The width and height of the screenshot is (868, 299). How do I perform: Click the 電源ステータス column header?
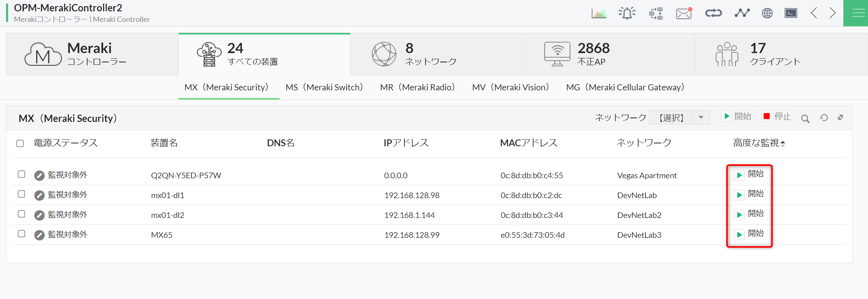click(x=66, y=143)
